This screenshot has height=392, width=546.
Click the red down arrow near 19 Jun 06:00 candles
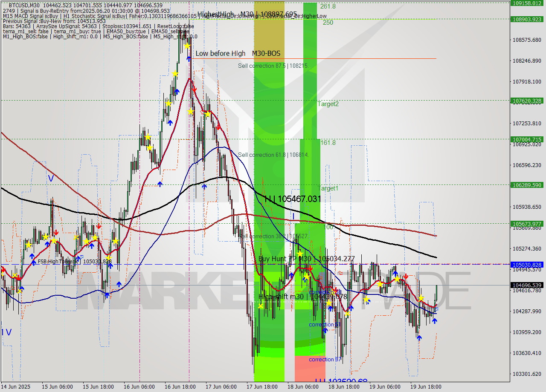point(405,277)
